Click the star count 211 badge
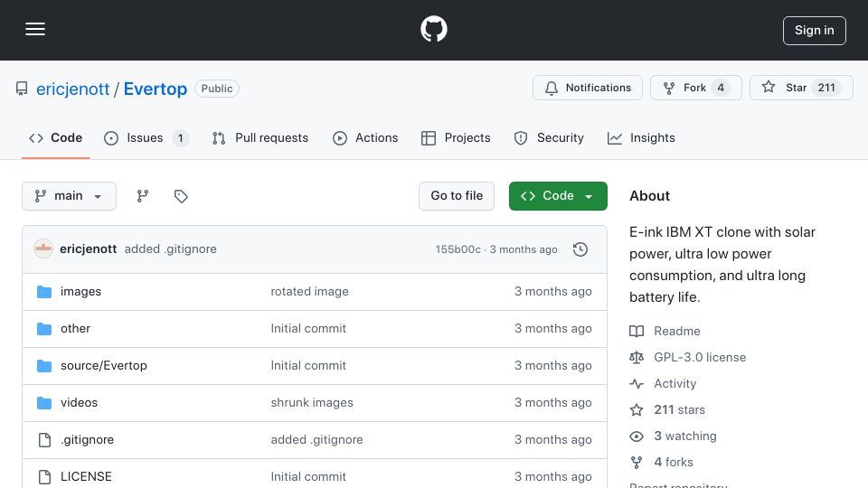 click(826, 88)
